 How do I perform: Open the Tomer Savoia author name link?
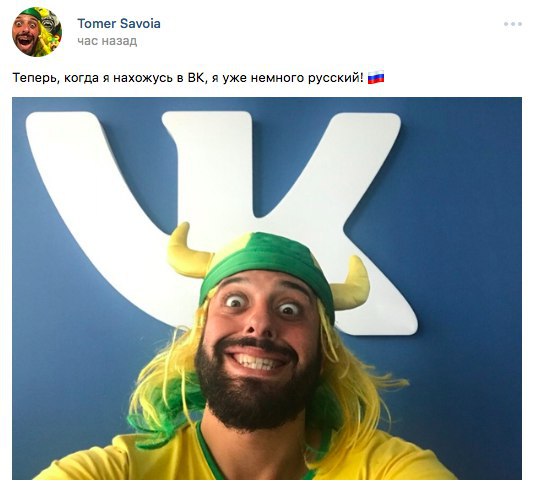[x=119, y=24]
